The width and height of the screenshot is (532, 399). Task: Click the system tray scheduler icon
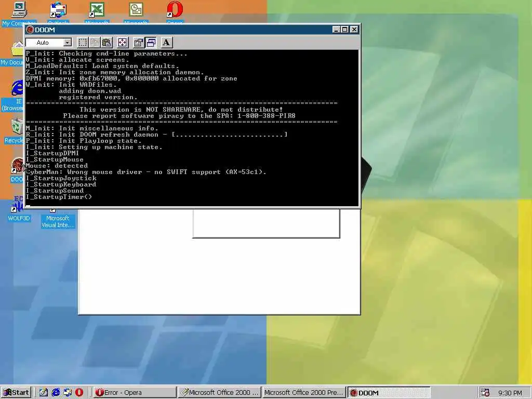485,393
